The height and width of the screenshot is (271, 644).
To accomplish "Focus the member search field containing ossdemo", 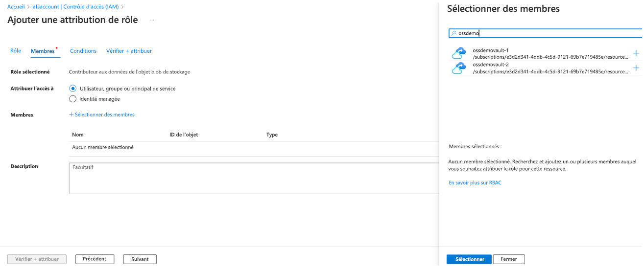I will click(x=546, y=33).
